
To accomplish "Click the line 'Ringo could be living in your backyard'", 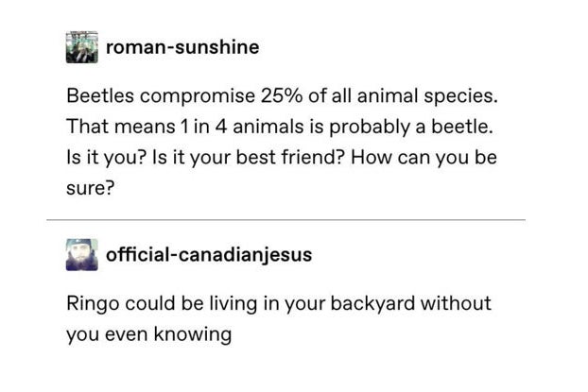I will (279, 303).
